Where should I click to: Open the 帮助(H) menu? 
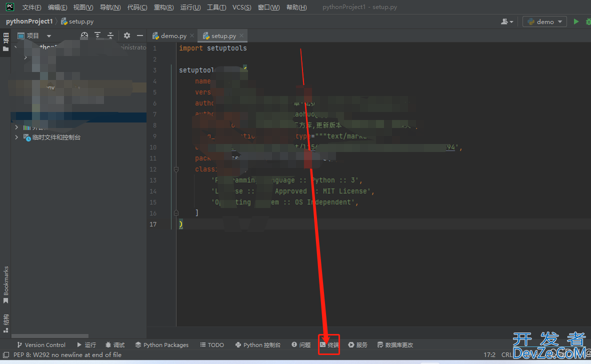296,7
